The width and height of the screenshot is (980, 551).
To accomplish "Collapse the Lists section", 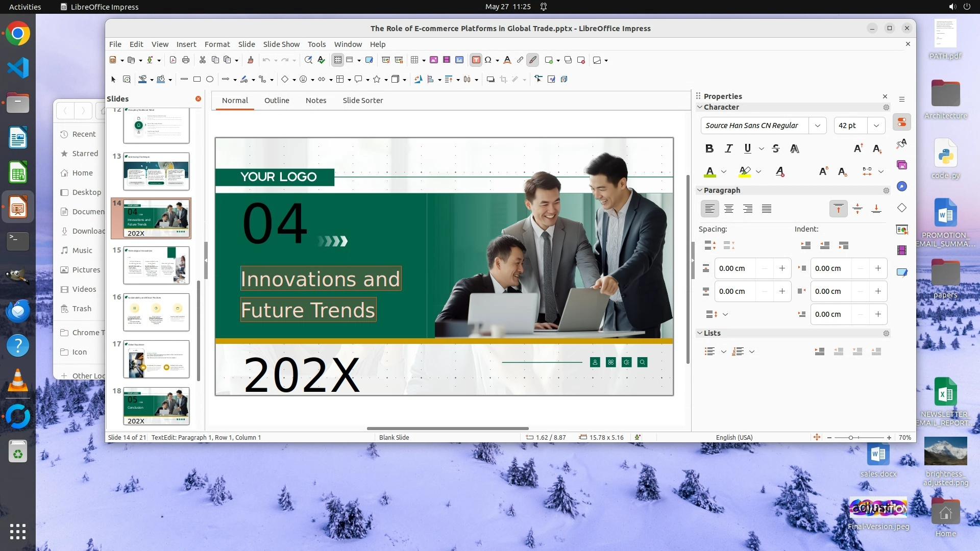I will click(700, 333).
